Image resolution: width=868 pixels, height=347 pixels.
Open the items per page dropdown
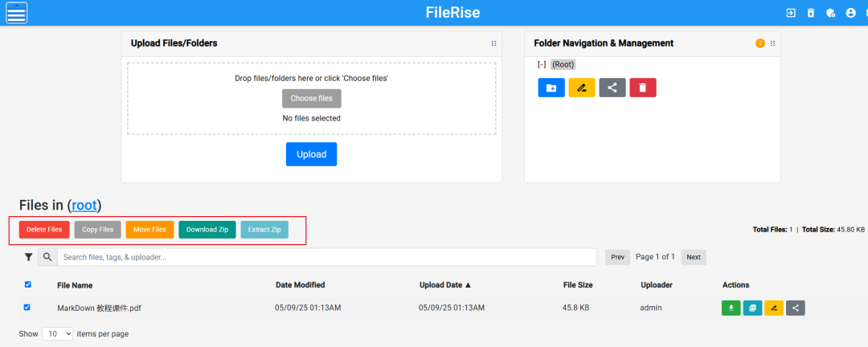57,333
